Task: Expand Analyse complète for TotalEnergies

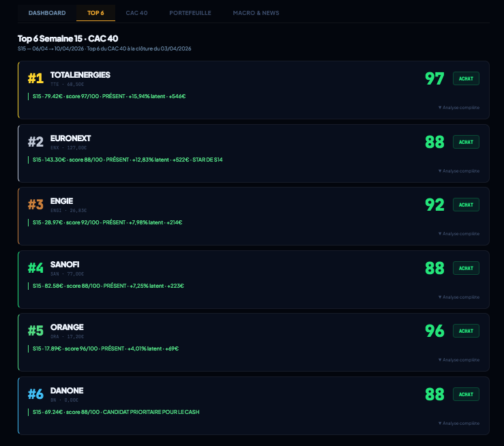Action: click(459, 108)
